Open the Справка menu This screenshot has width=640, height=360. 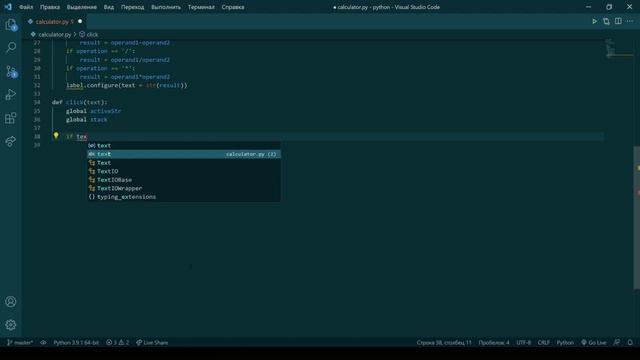[x=233, y=7]
